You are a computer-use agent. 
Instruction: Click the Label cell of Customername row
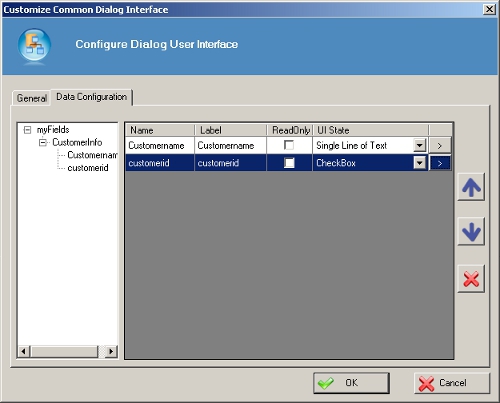coord(230,146)
